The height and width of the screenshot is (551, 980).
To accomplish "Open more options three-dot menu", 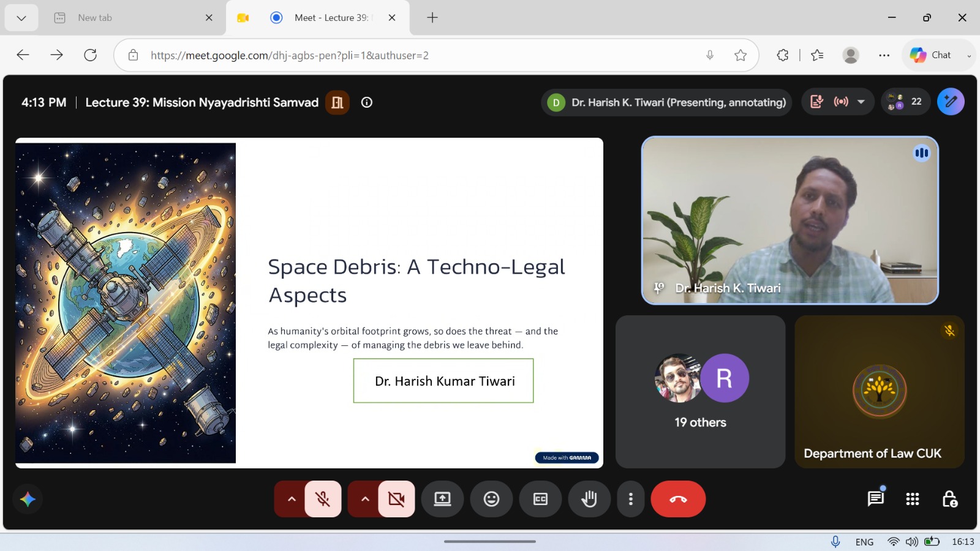I will coord(631,499).
